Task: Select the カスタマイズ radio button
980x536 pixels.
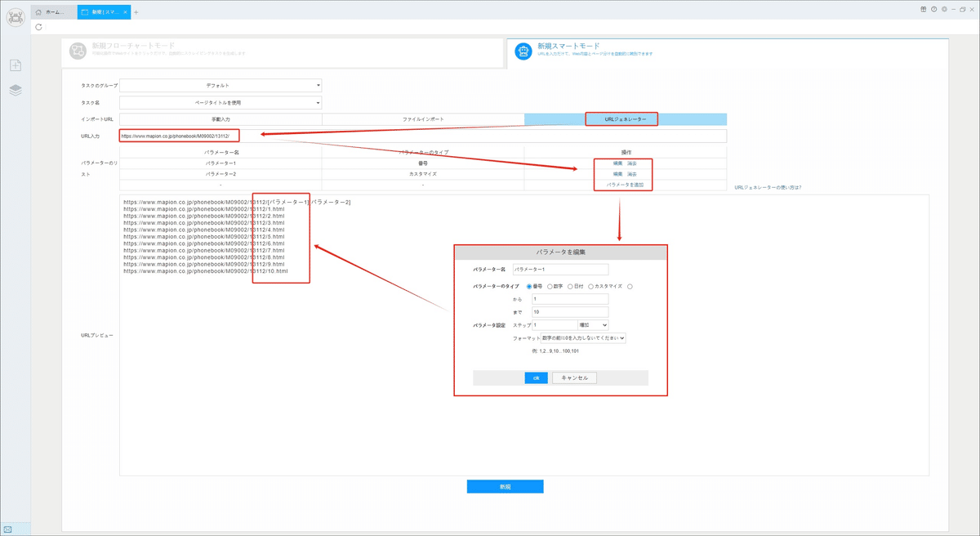Action: (590, 287)
